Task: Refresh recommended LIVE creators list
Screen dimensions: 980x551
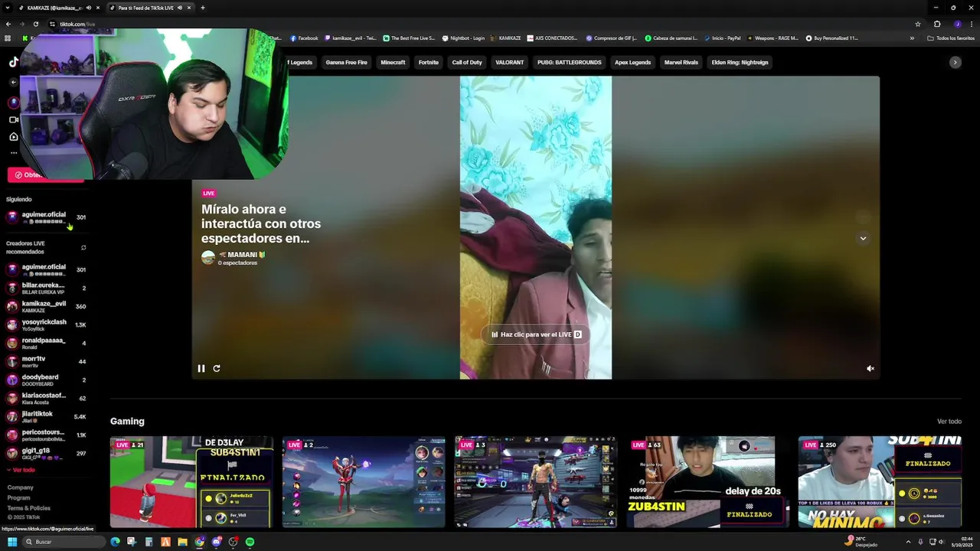Action: (83, 247)
